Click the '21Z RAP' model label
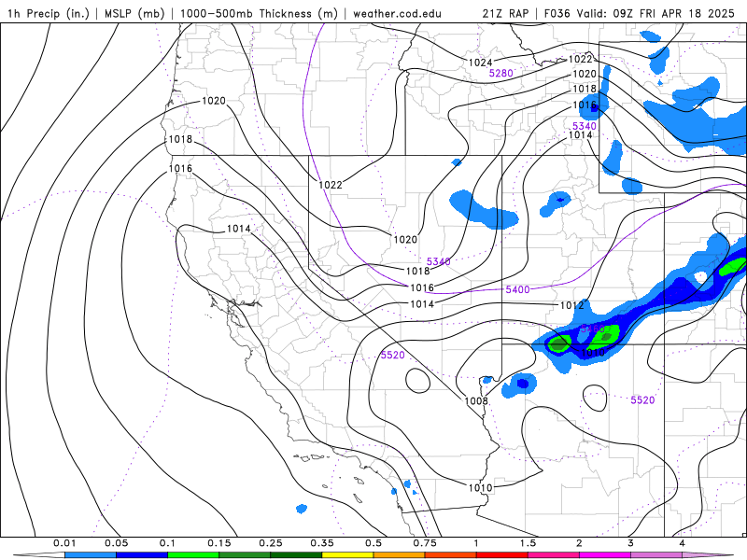This screenshot has width=747, height=560. [x=505, y=13]
